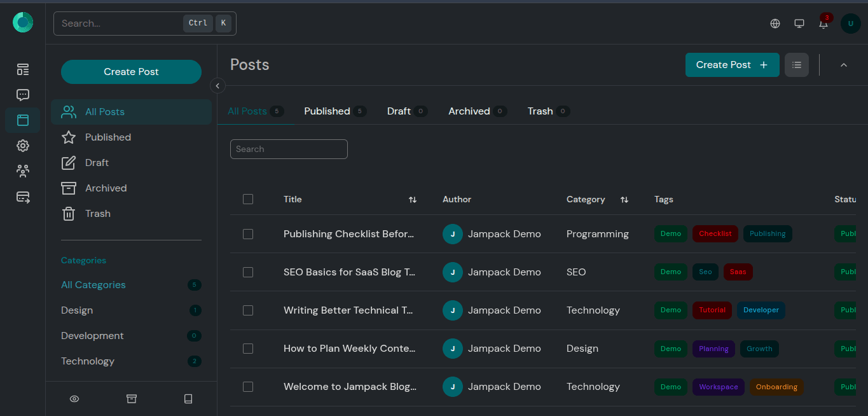Open the blog window sidebar icon
Viewport: 868px width, 416px height.
pos(23,120)
